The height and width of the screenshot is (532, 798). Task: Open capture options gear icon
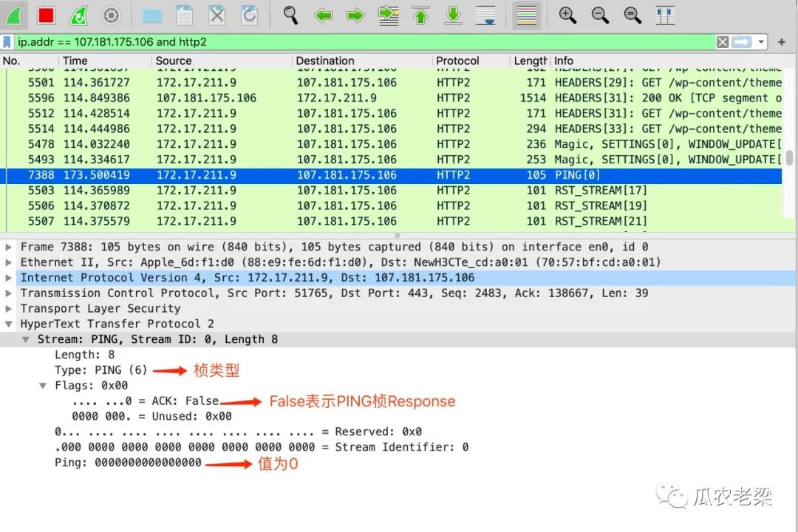click(x=111, y=16)
